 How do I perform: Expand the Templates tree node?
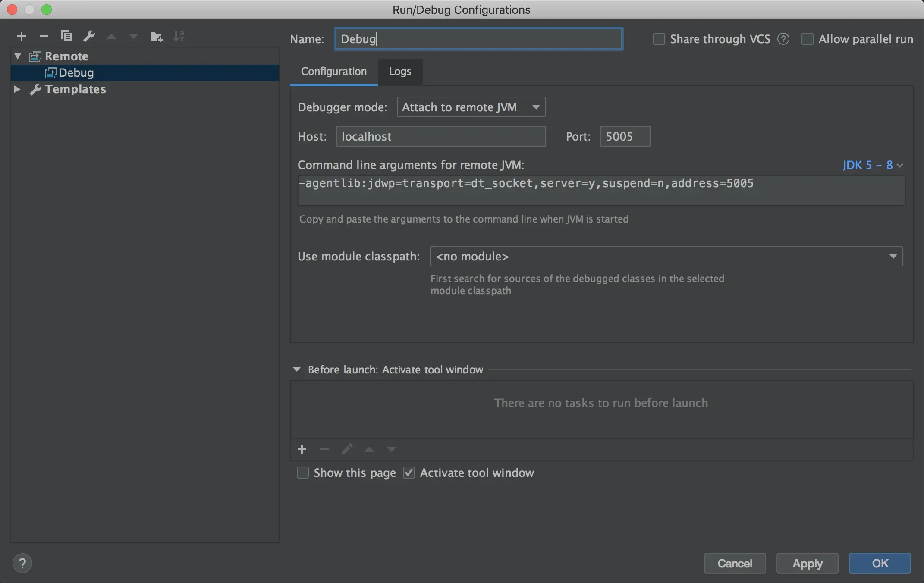click(x=17, y=89)
